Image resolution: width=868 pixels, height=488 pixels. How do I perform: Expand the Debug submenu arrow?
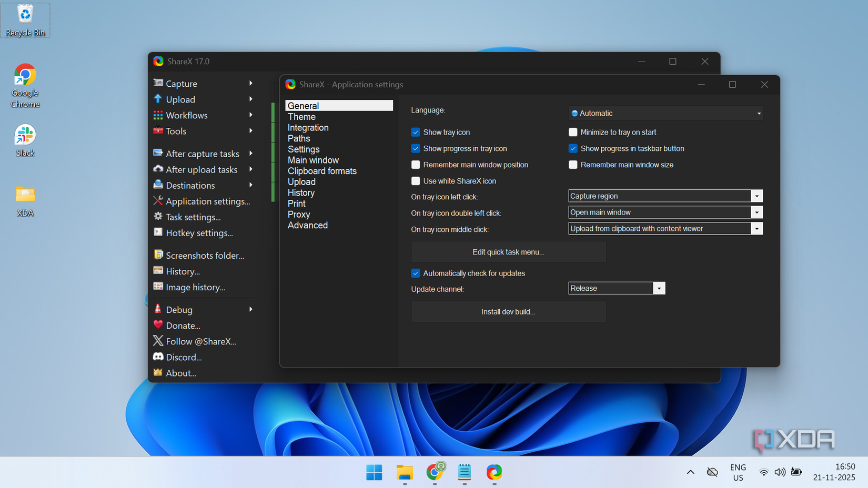[251, 309]
